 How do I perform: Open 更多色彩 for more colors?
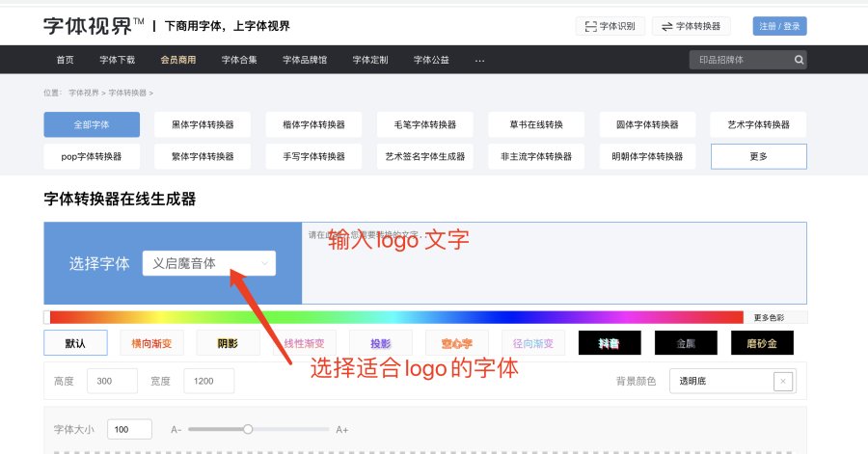(775, 317)
